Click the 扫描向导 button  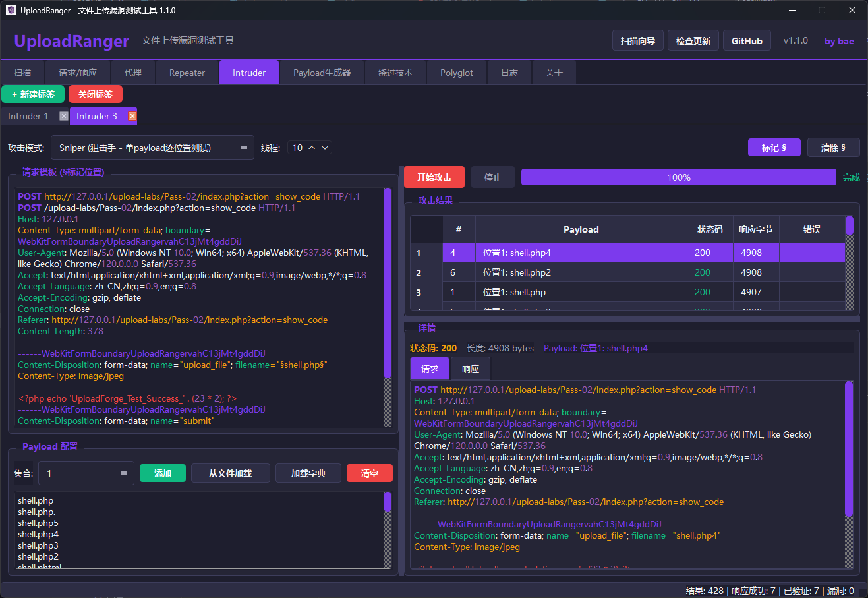tap(638, 41)
